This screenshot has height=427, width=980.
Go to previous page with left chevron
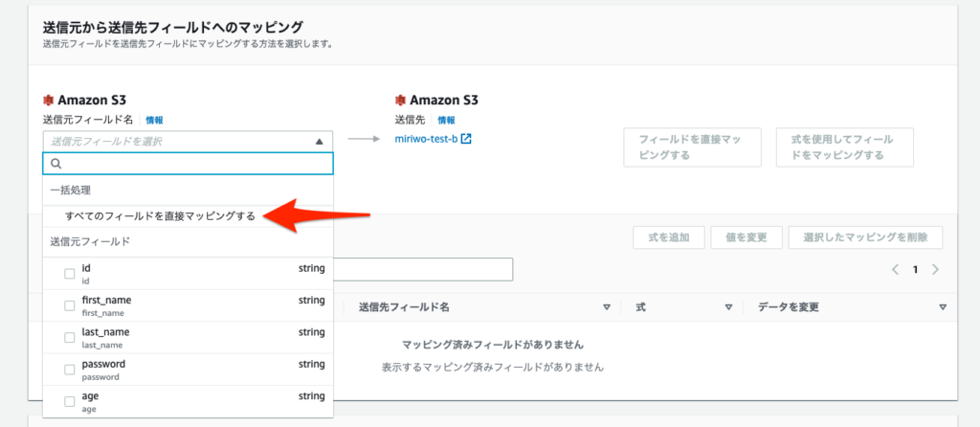pos(895,269)
